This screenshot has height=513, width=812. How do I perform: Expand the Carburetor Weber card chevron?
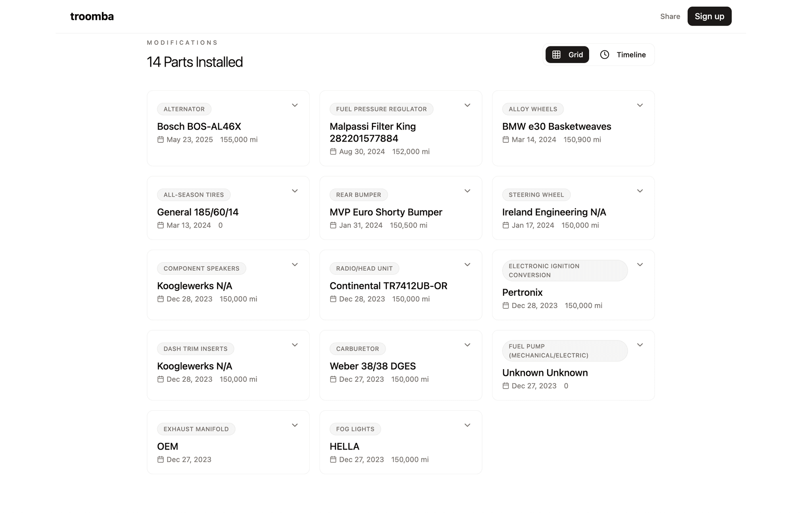pyautogui.click(x=467, y=345)
